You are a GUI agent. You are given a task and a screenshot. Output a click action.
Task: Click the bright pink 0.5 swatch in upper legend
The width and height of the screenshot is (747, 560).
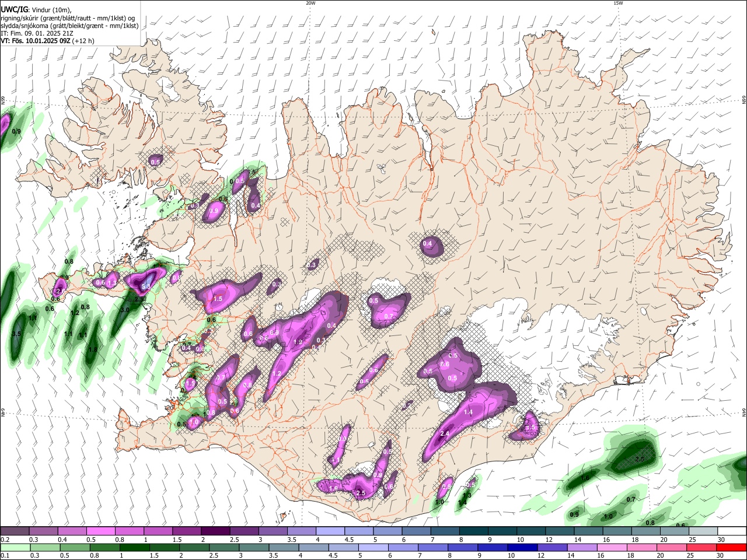pos(100,531)
